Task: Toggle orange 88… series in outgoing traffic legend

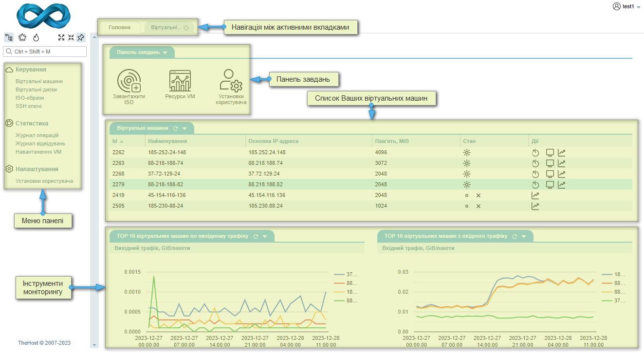Action: click(345, 283)
